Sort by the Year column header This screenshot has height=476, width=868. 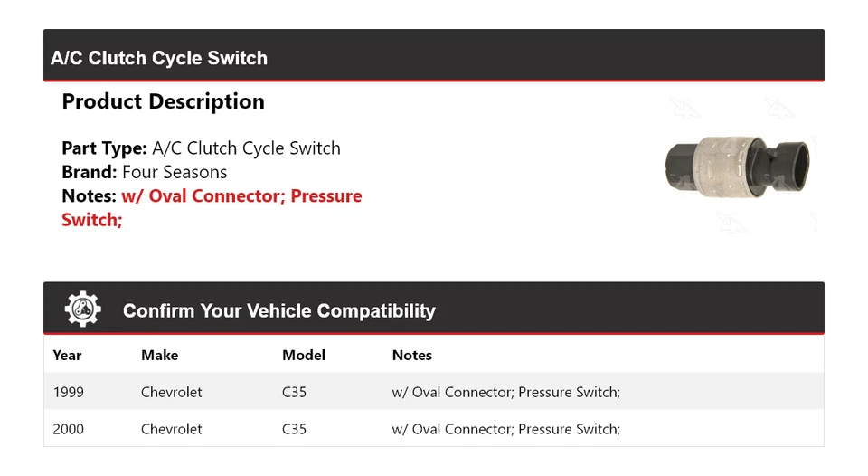(x=67, y=355)
